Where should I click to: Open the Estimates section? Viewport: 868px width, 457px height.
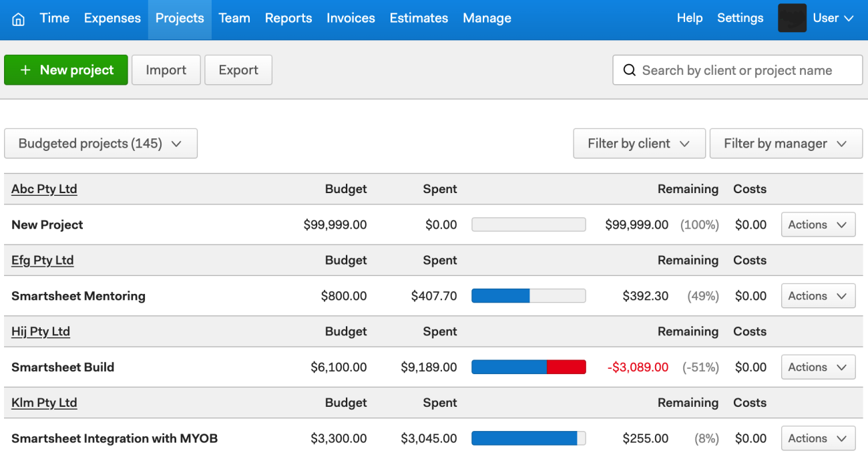pos(419,18)
